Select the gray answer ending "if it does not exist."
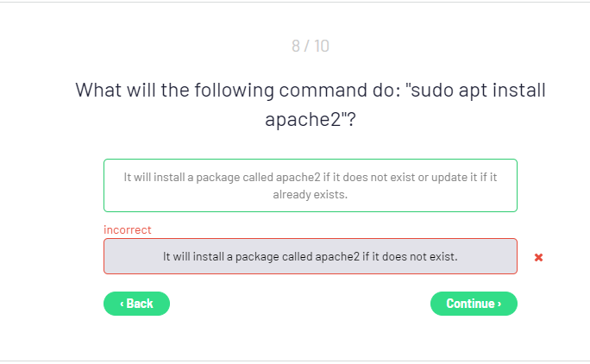Image resolution: width=590 pixels, height=364 pixels. (x=310, y=256)
